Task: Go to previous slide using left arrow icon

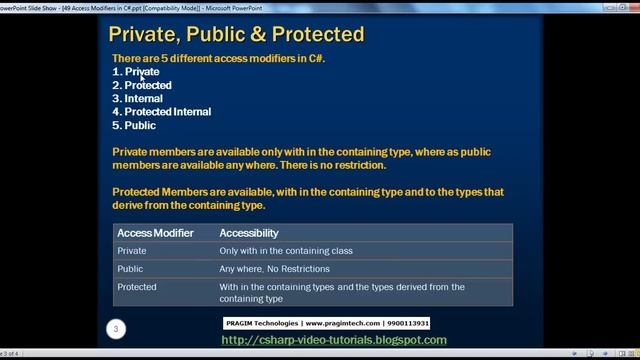Action: [574, 353]
